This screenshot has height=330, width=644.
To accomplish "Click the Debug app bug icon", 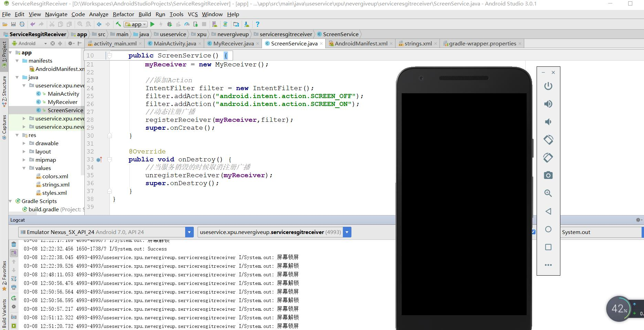I will (169, 24).
